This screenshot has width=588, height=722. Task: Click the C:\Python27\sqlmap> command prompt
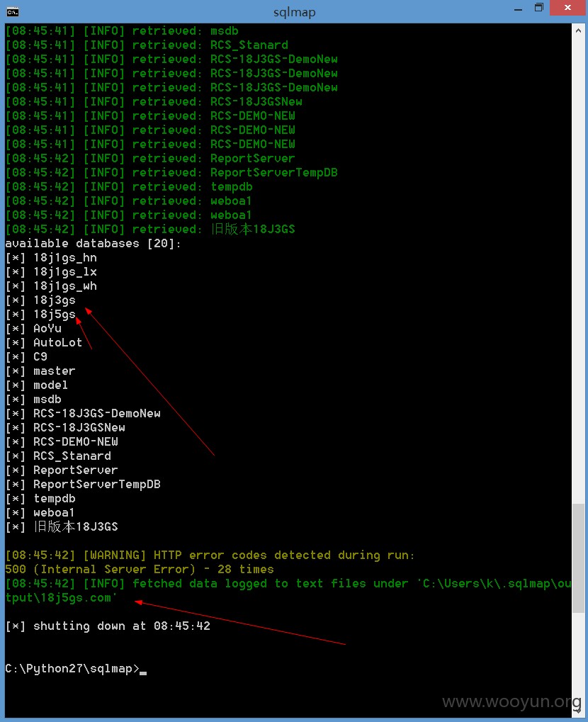(x=72, y=669)
